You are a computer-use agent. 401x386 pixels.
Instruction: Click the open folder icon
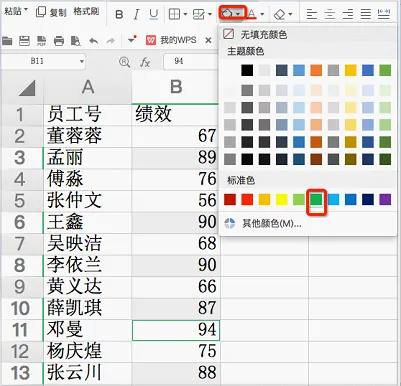(7, 41)
